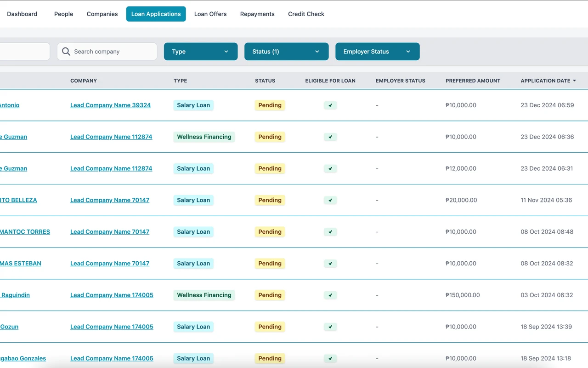Switch to the Companies tab
Screen dimensions: 588x368
tap(102, 14)
